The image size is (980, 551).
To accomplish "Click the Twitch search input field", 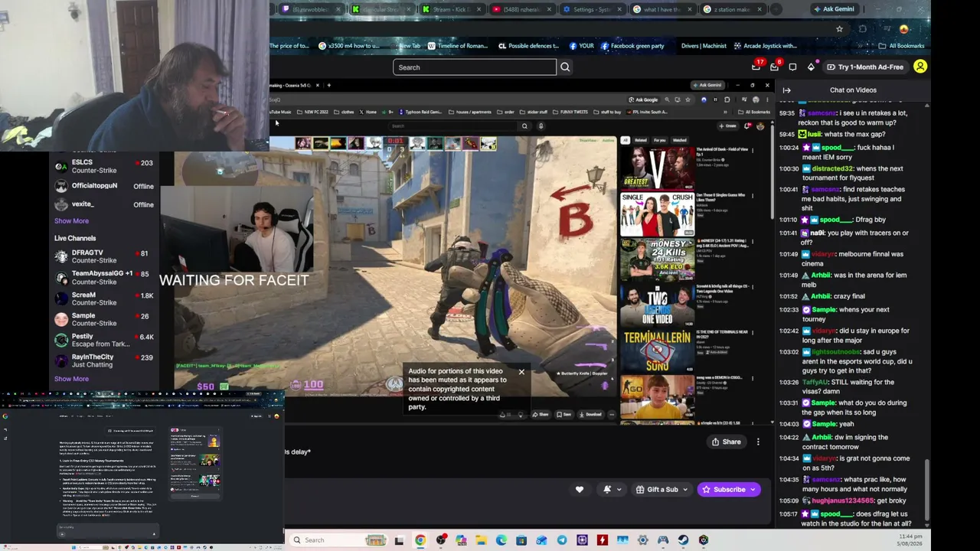I will point(475,67).
